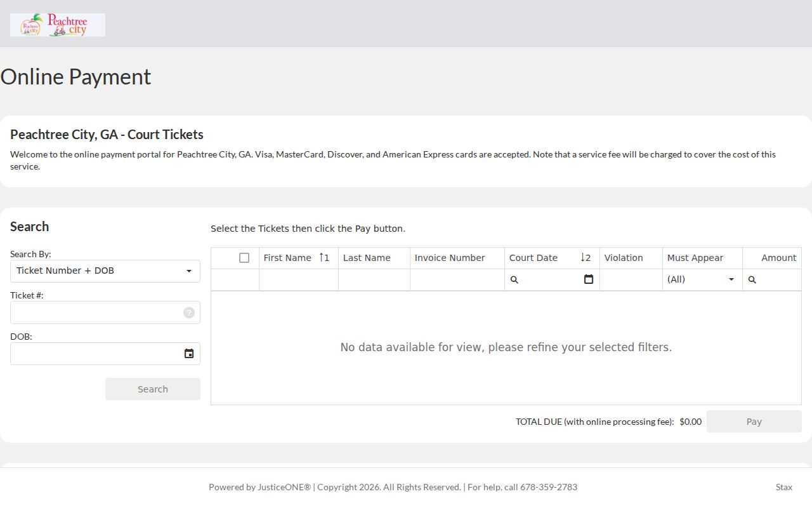
Task: Open Court Date filter calendar icon
Action: [589, 279]
